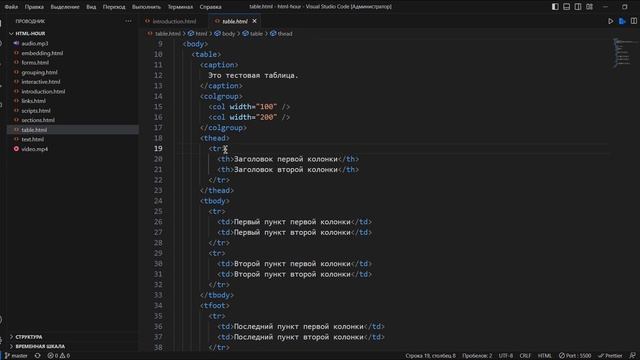Open sections.html in the explorer

38,120
